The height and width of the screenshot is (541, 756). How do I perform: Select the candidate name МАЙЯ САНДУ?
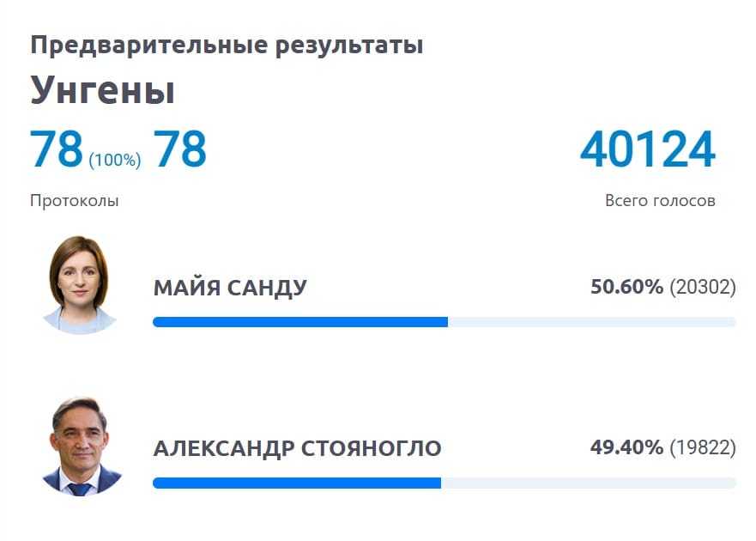pos(230,288)
